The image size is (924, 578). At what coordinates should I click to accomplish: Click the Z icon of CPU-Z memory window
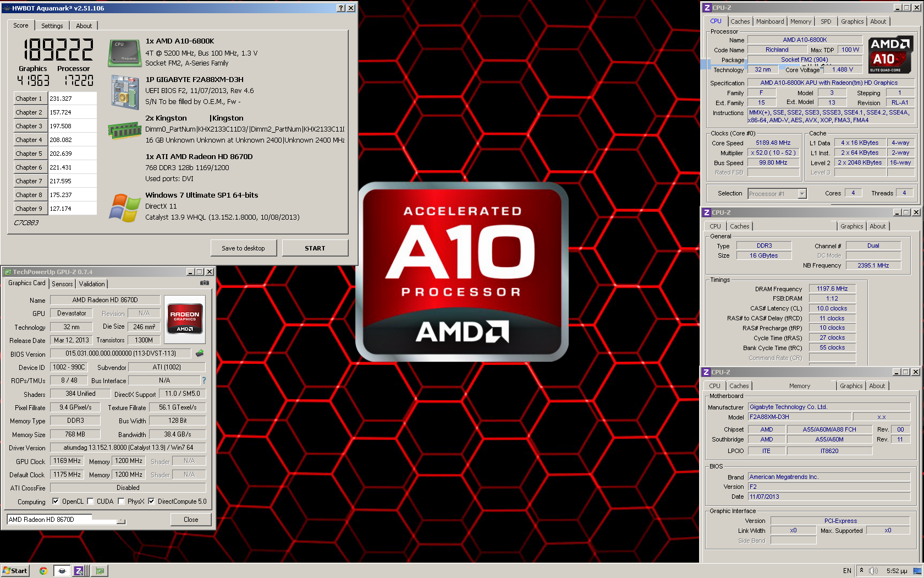point(707,212)
